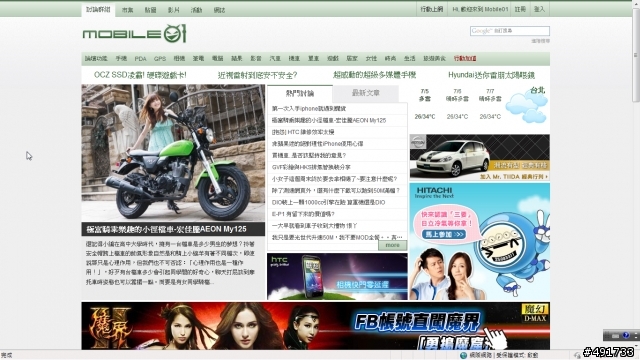Image resolution: width=640 pixels, height=360 pixels.
Task: Open the 居家 category in nav bar
Action: tap(352, 58)
